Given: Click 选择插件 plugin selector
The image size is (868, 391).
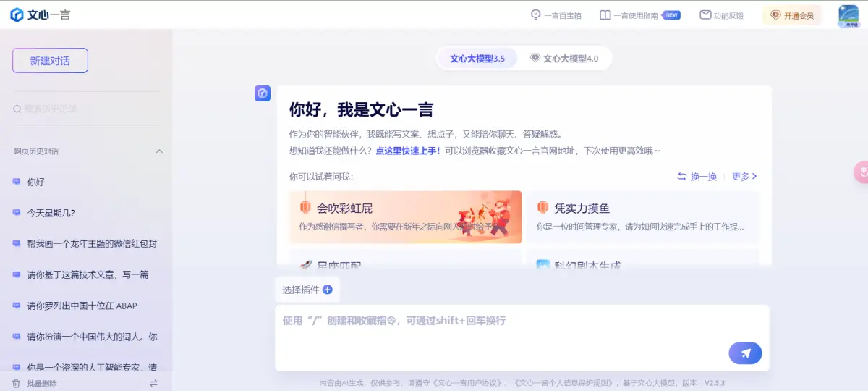Looking at the screenshot, I should click(x=307, y=290).
